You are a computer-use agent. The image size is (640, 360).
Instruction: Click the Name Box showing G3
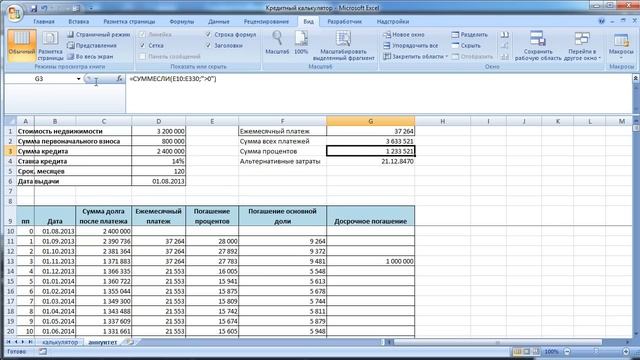tap(39, 79)
